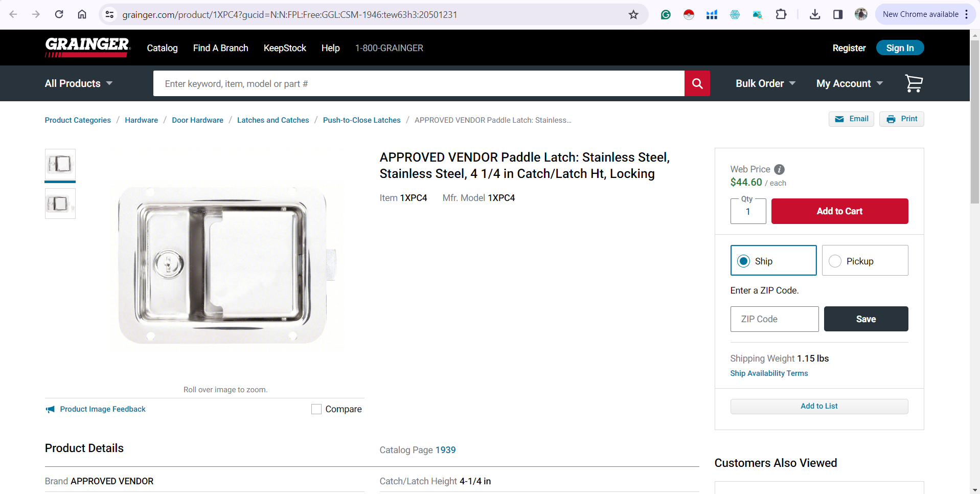Go to Product Categories breadcrumb
Screen dimensions: 980x494
[78, 120]
